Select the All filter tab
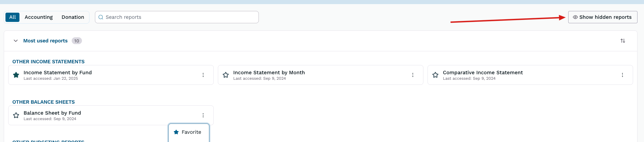Image resolution: width=644 pixels, height=142 pixels. point(13,17)
